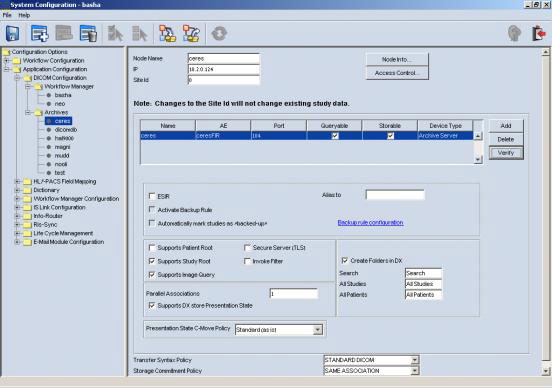Click the import-to-folder network toolbar icon
The image size is (552, 388).
[167, 33]
